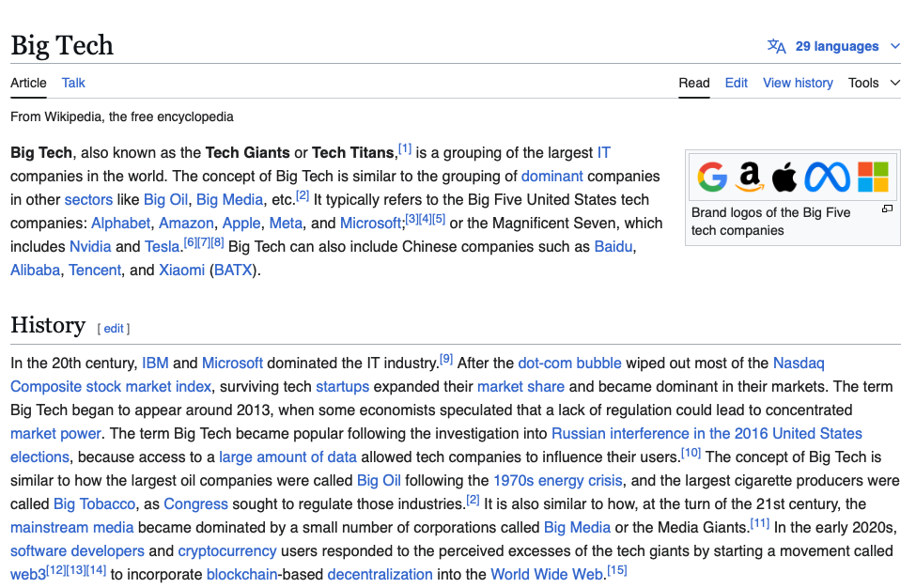The width and height of the screenshot is (916, 588).
Task: Open the Congress link
Action: 195,503
